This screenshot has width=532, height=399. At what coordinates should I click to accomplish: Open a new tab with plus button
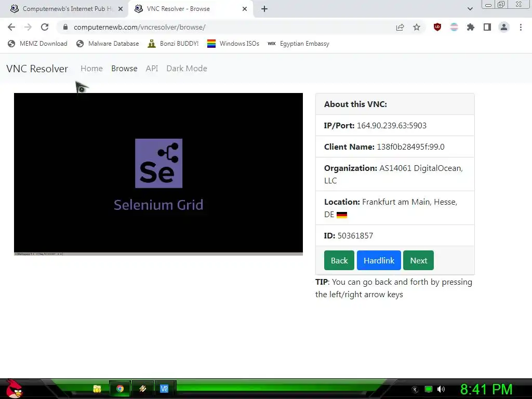click(264, 9)
